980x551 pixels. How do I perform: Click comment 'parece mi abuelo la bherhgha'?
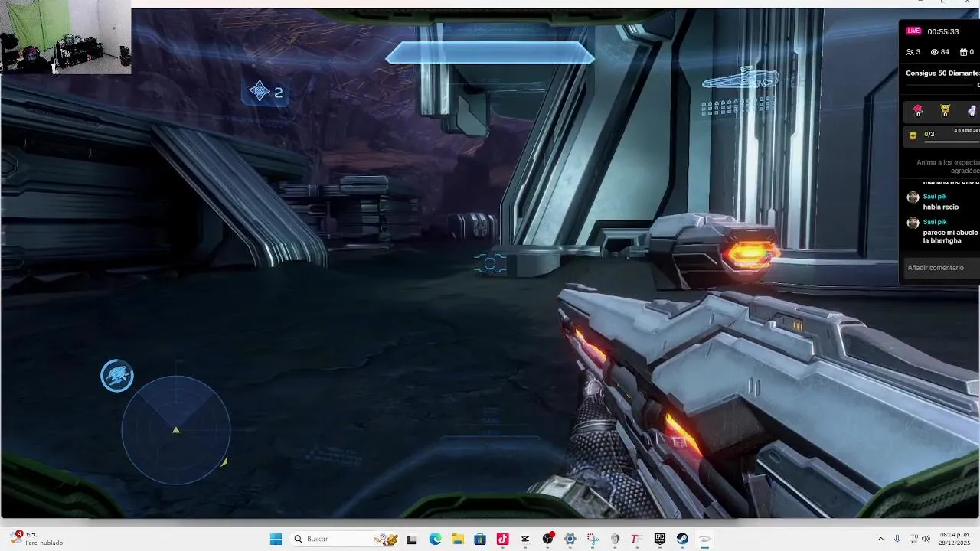(951, 236)
